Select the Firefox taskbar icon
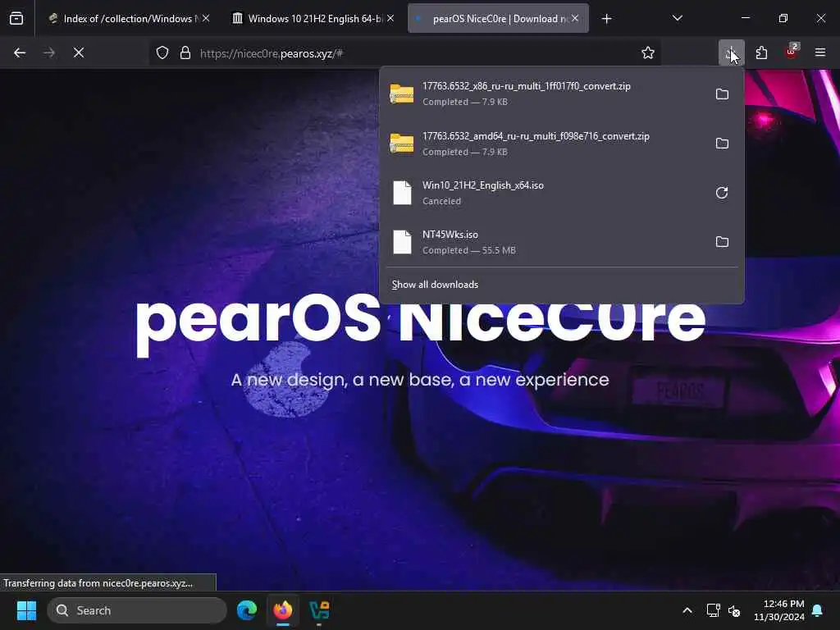The width and height of the screenshot is (840, 630). click(283, 610)
